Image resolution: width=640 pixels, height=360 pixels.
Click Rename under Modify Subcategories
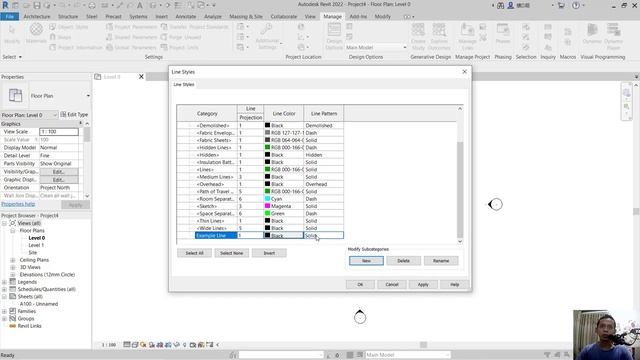(441, 261)
